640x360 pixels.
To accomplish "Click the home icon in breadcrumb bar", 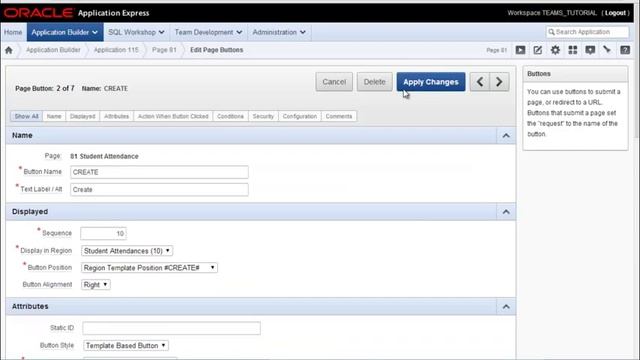I will tap(9, 50).
